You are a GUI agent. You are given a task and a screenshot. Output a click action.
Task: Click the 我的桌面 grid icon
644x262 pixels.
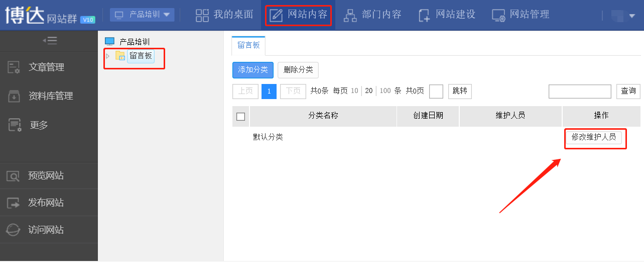202,15
